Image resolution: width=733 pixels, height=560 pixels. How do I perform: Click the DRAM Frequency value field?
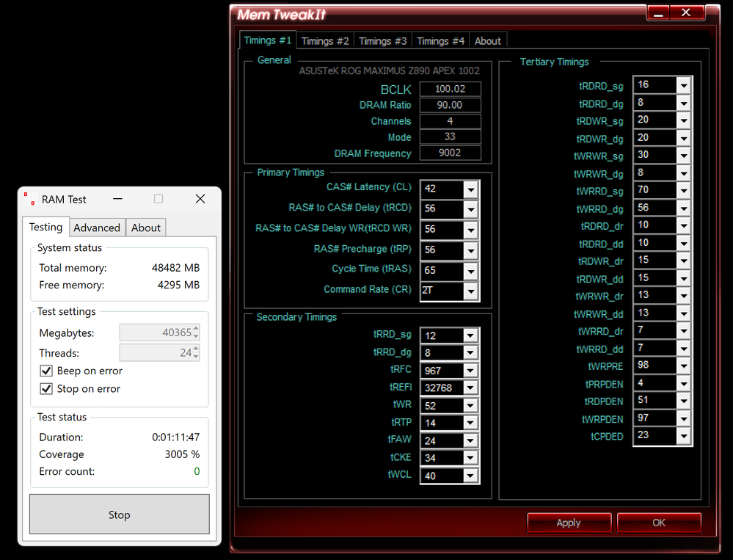tap(451, 153)
